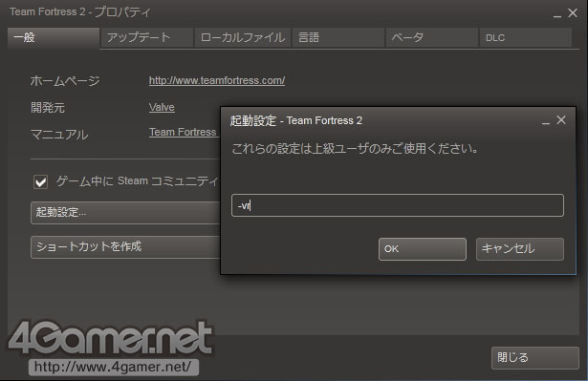The image size is (588, 381).
Task: Switch to the DLC tab
Action: pyautogui.click(x=526, y=37)
